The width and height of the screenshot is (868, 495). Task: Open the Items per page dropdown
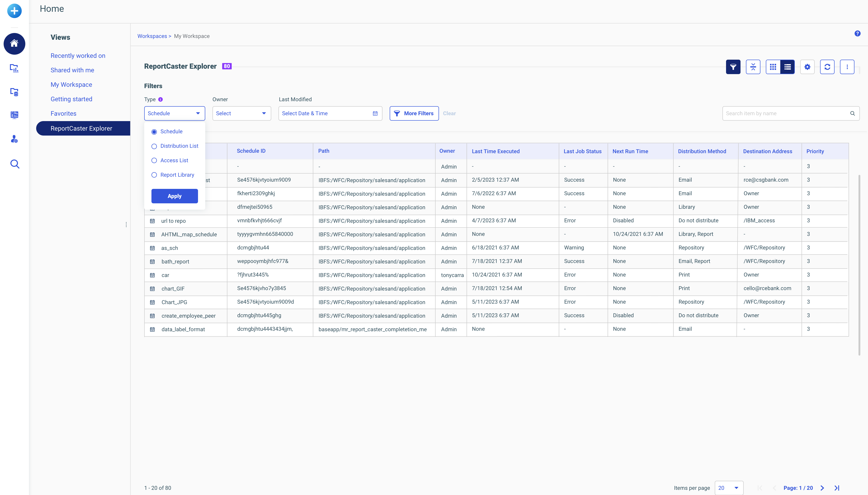[x=729, y=488]
